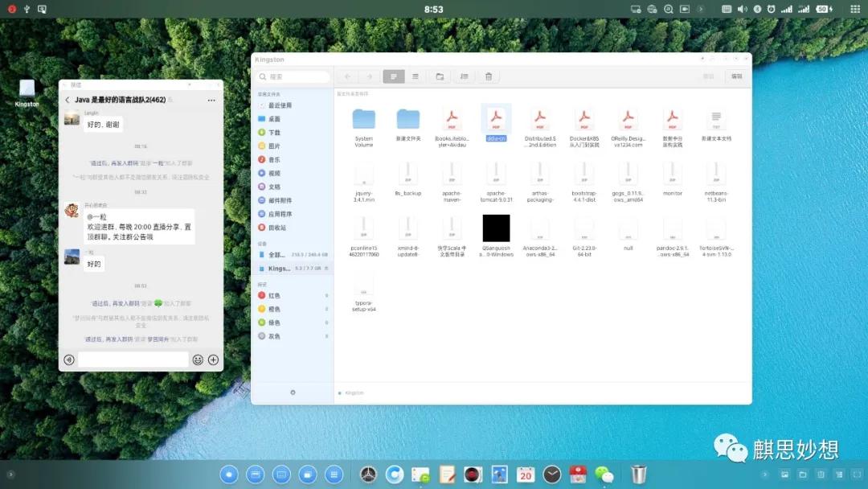Screen dimensions: 868x489
Task: Click file manager settings gear icon
Action: (x=293, y=392)
